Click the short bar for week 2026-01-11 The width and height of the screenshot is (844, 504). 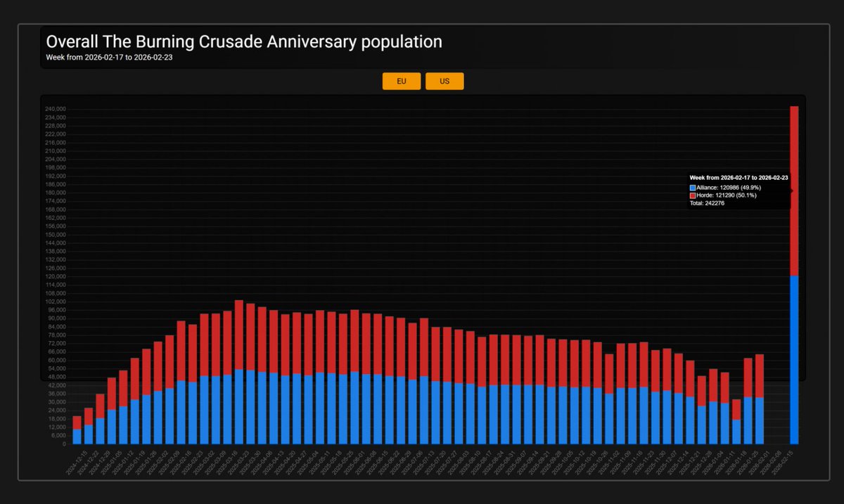[736, 422]
